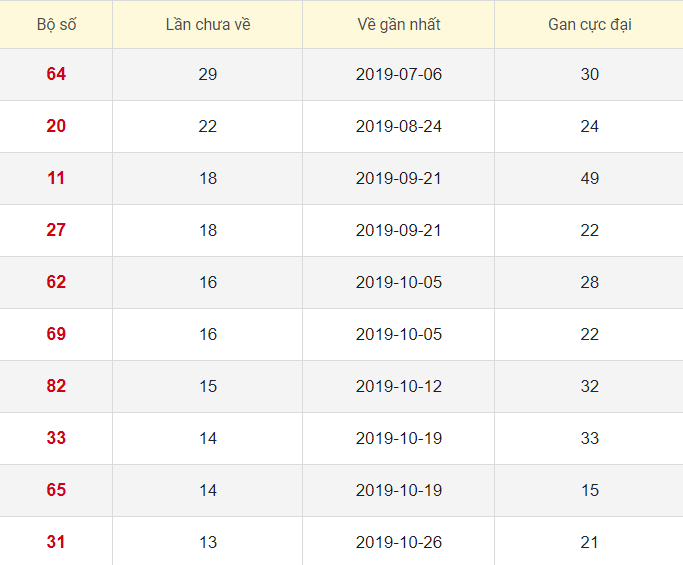Image resolution: width=683 pixels, height=565 pixels.
Task: Open red number 27
Action: 56,230
